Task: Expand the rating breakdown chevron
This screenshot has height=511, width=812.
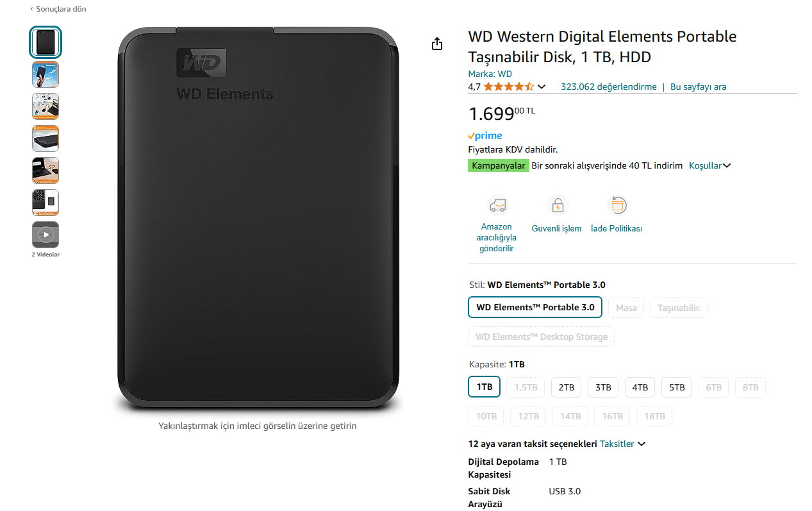Action: [542, 87]
